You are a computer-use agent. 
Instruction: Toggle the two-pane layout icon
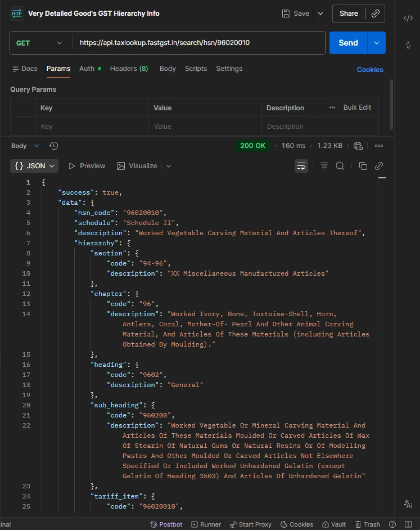[408, 524]
